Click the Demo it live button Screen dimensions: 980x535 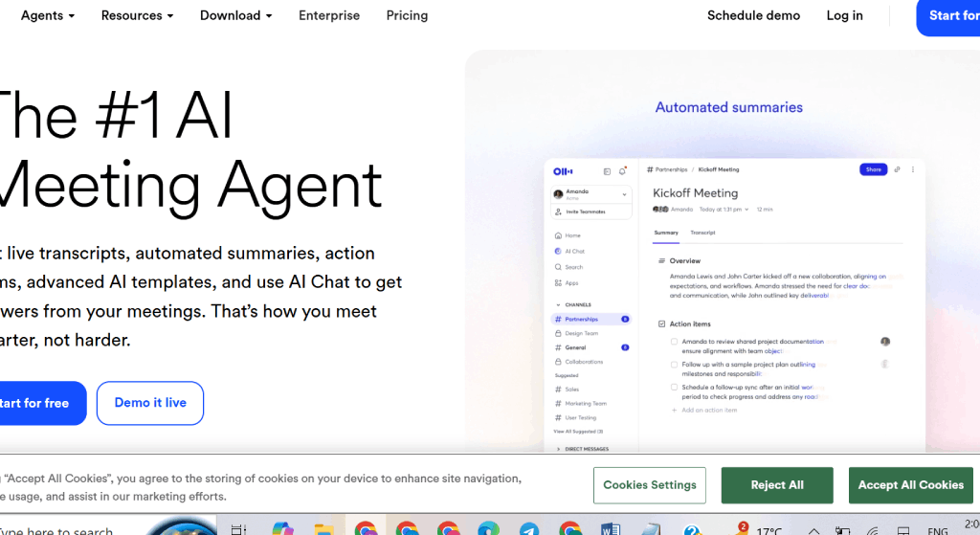150,403
